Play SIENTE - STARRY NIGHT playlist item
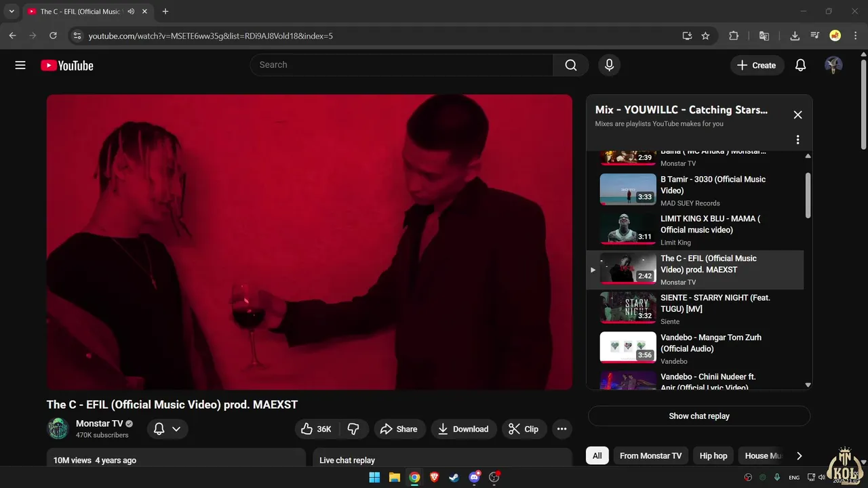Screen dimensions: 868x488 click(695, 308)
